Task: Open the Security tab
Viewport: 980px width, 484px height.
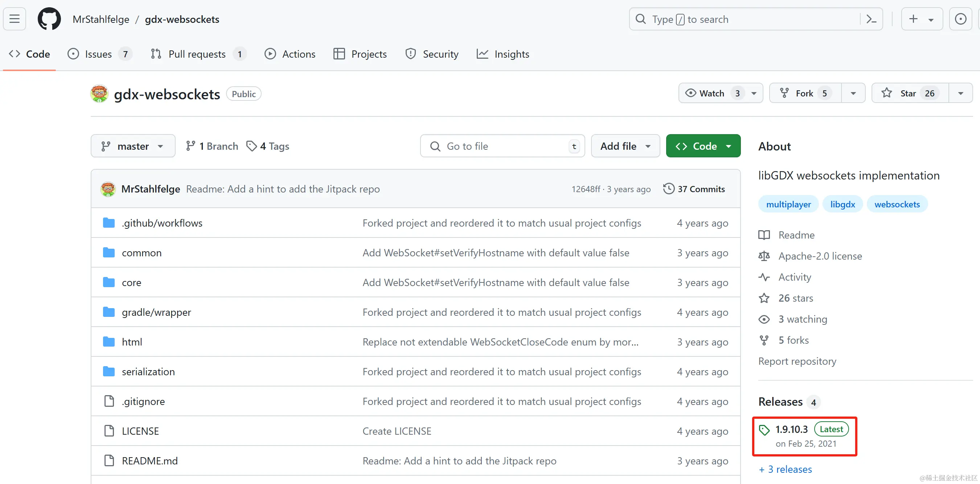Action: pyautogui.click(x=432, y=54)
